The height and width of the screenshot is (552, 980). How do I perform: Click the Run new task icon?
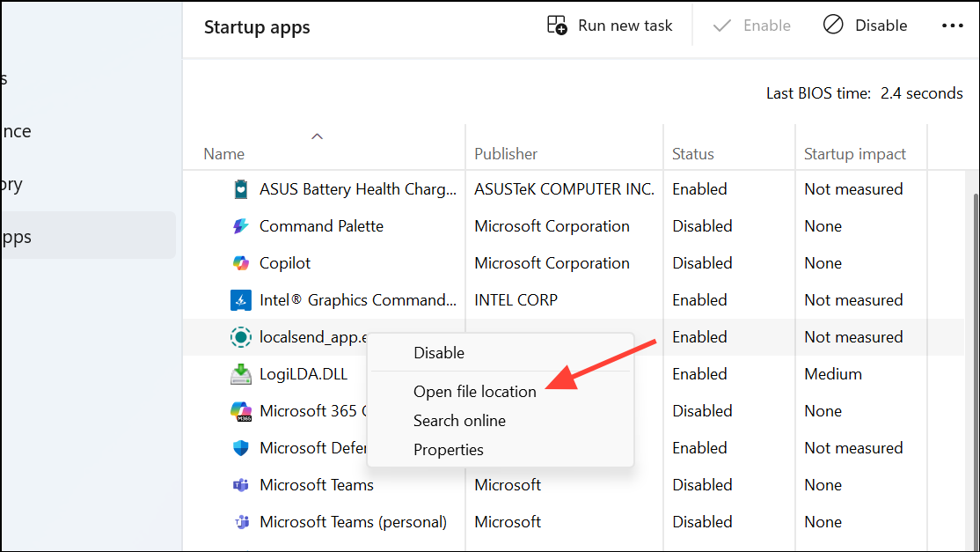(556, 25)
